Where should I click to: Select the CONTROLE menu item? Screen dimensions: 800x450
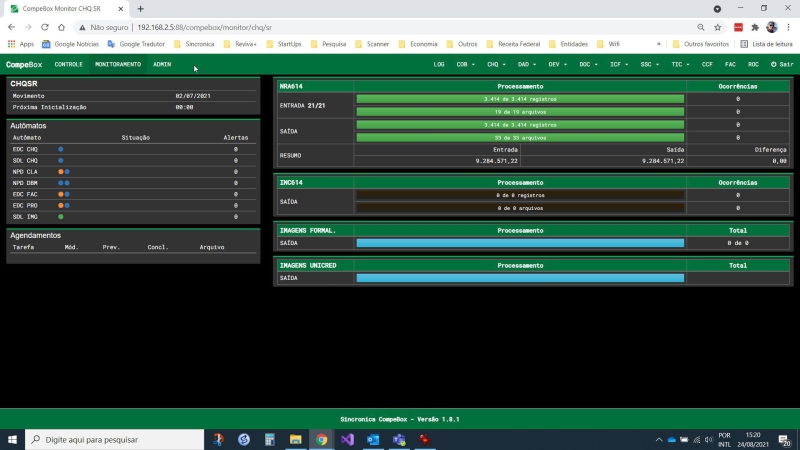click(x=68, y=64)
